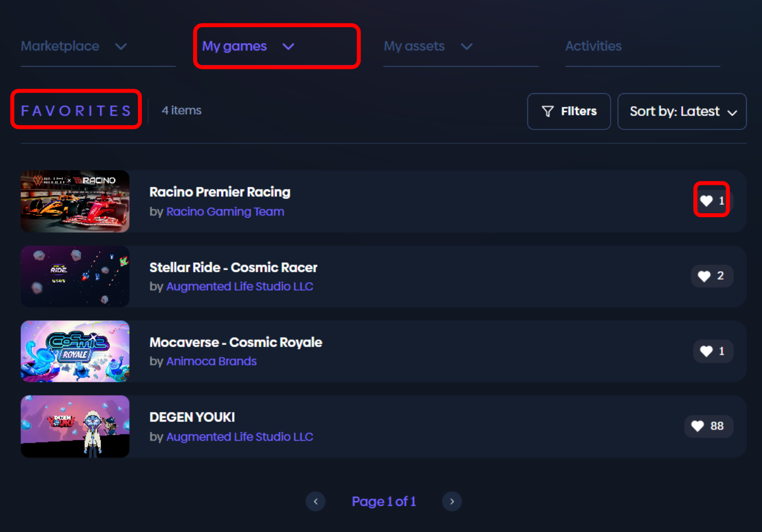This screenshot has width=762, height=532.
Task: Switch to the Activities tab
Action: [593, 46]
